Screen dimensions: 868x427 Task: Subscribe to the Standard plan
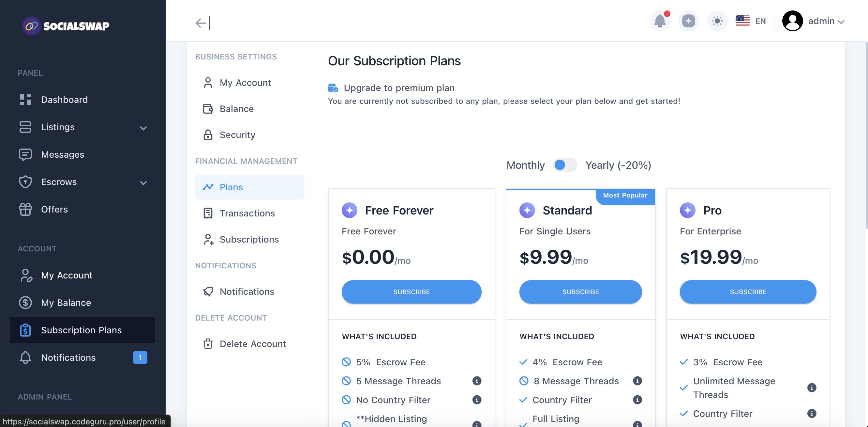pyautogui.click(x=580, y=292)
